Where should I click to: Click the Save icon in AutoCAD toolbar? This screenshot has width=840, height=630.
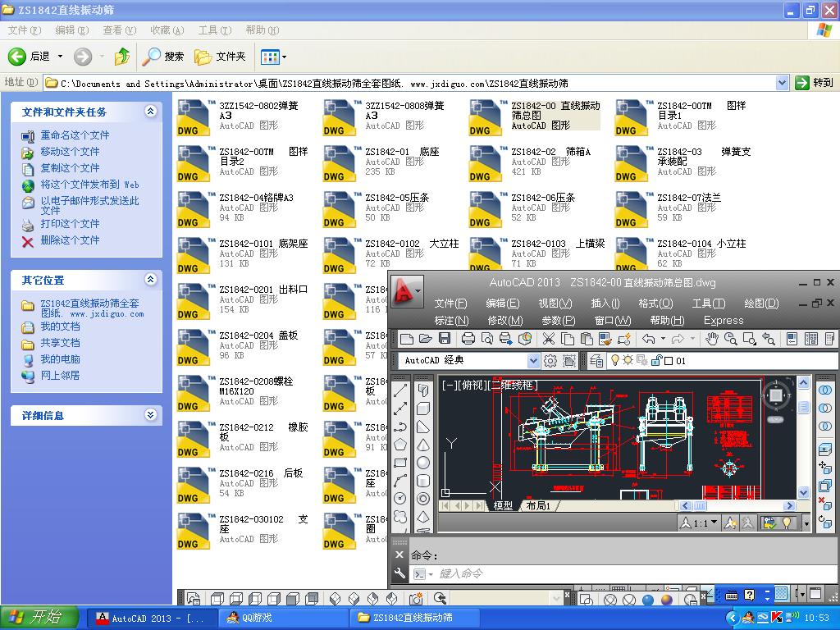pos(445,339)
